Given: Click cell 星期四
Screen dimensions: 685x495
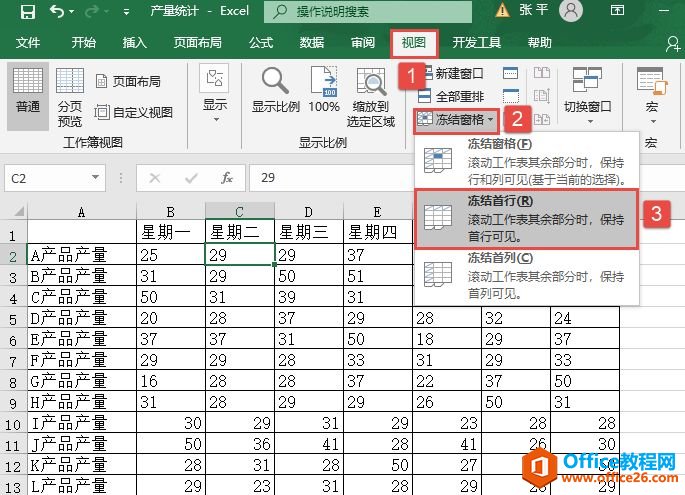Looking at the screenshot, I should coord(378,232).
